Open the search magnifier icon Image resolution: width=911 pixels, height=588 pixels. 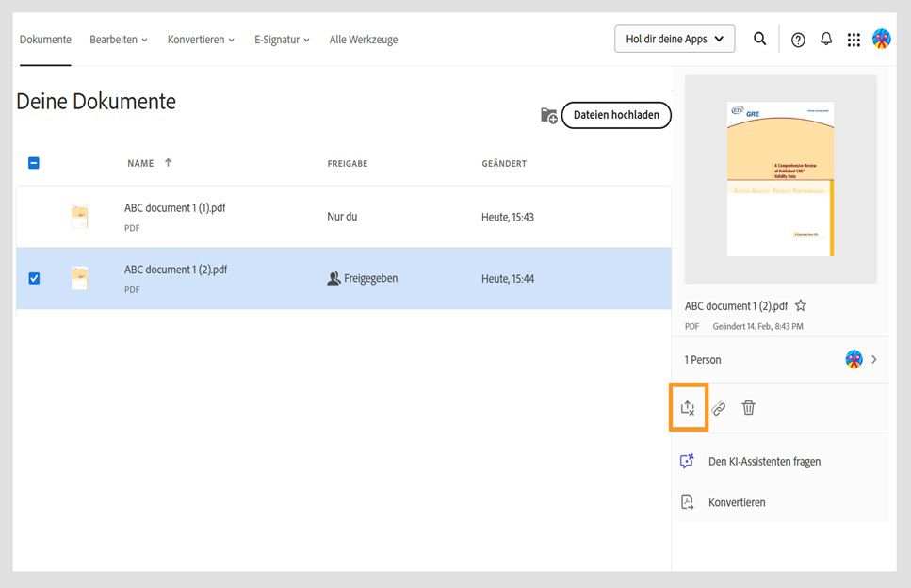[x=759, y=39]
